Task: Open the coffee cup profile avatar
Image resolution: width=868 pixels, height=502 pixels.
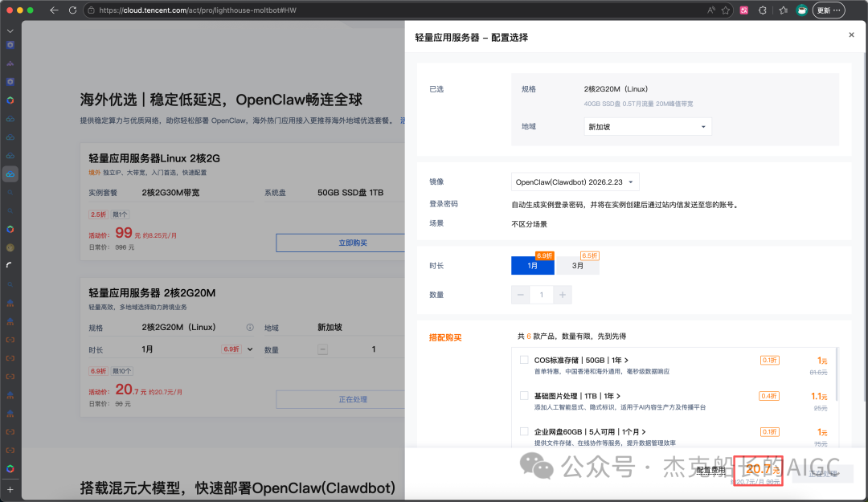Action: [x=801, y=10]
